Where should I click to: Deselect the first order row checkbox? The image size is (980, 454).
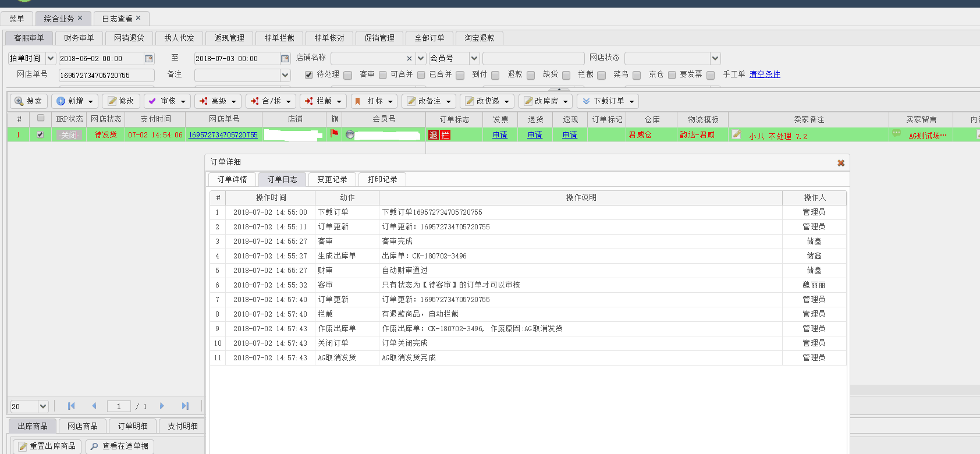coord(40,134)
